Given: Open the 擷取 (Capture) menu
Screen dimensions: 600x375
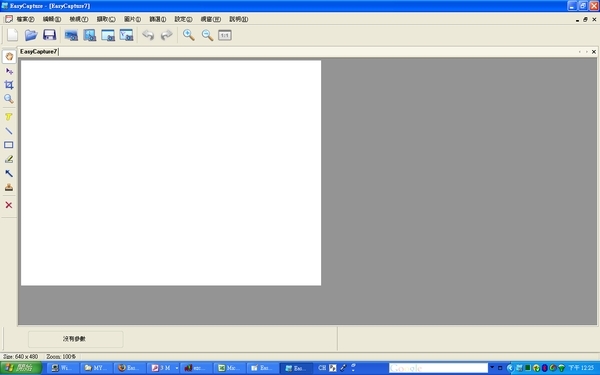Looking at the screenshot, I should tap(106, 19).
